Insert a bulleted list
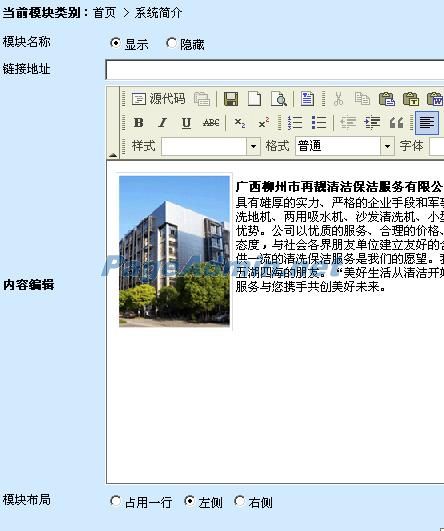Image resolution: width=444 pixels, height=531 pixels. (x=319, y=123)
